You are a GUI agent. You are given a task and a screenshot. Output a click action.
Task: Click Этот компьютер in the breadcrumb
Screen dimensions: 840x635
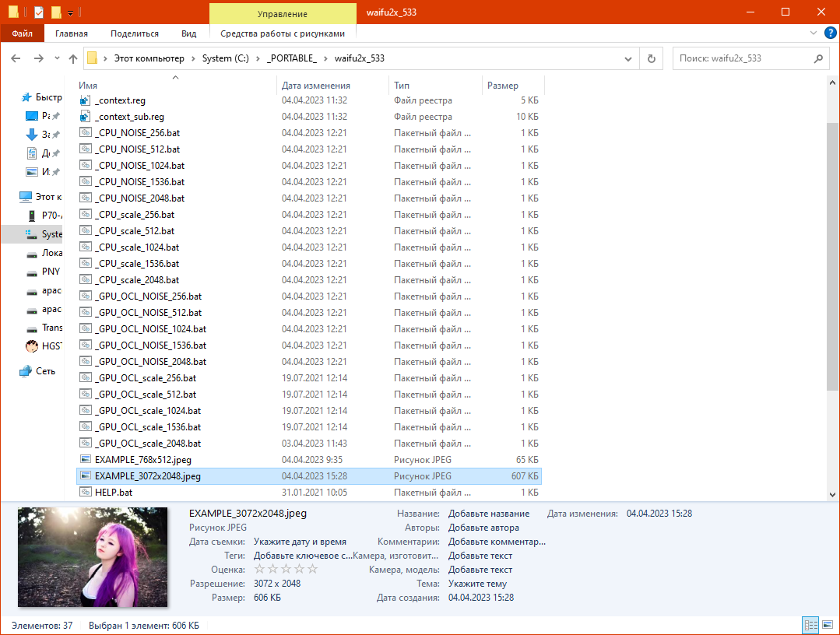point(149,58)
